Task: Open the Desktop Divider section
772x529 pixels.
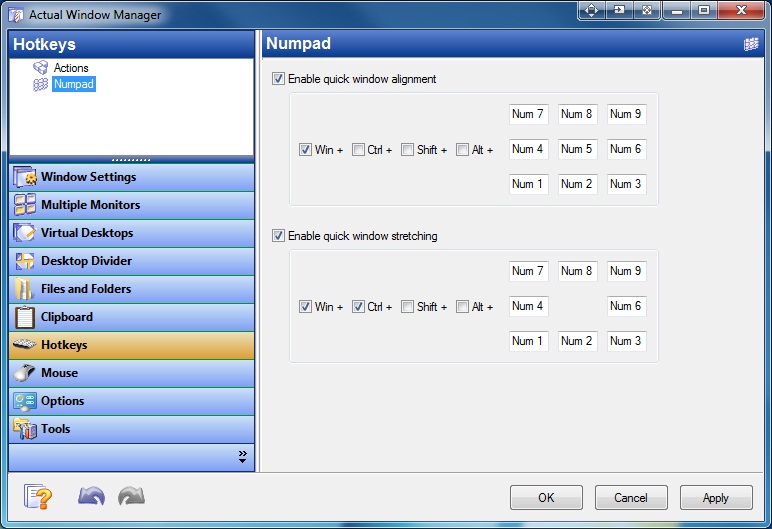Action: (131, 261)
